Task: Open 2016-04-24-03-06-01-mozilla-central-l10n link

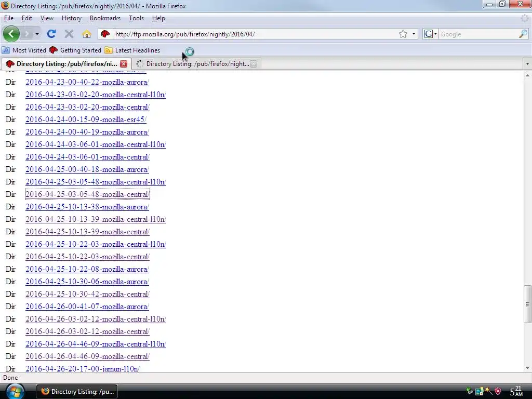Action: click(x=96, y=144)
